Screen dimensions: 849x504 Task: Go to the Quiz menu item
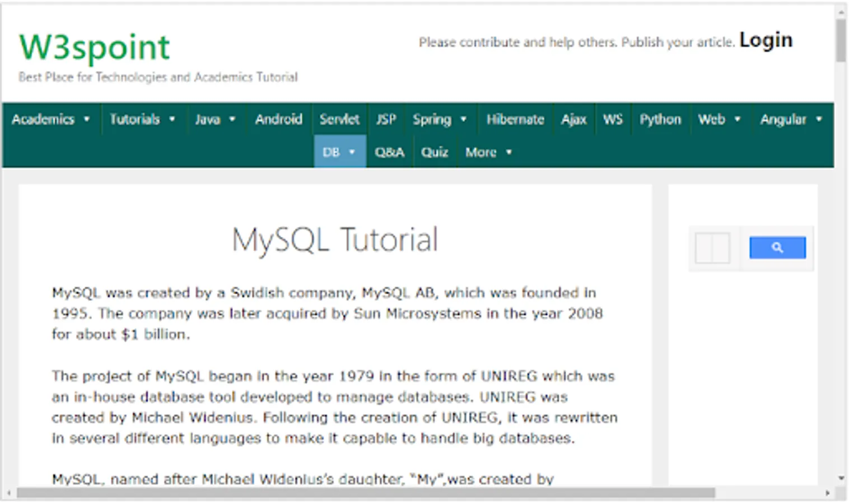click(x=435, y=152)
